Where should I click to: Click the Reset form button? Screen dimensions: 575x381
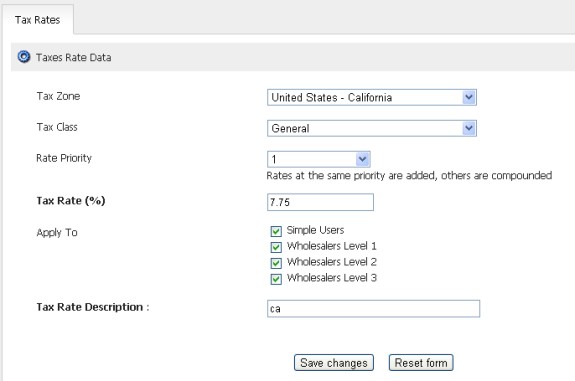[421, 363]
